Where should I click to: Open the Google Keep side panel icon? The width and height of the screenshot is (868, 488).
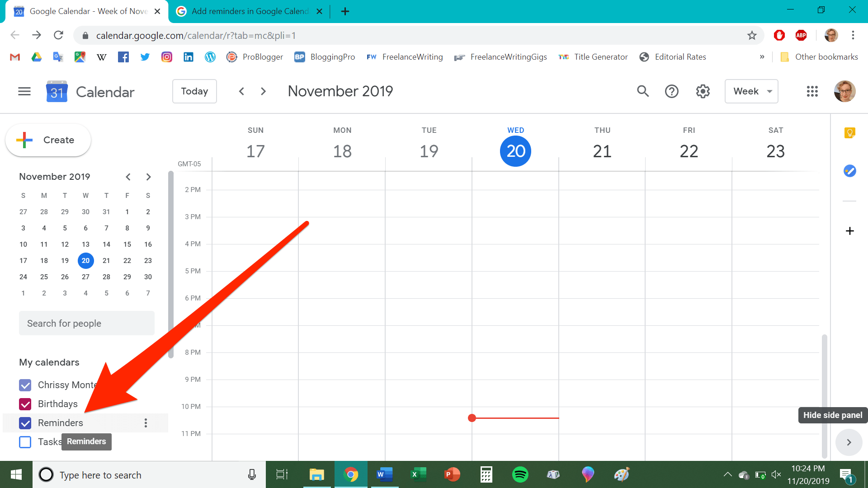point(849,133)
